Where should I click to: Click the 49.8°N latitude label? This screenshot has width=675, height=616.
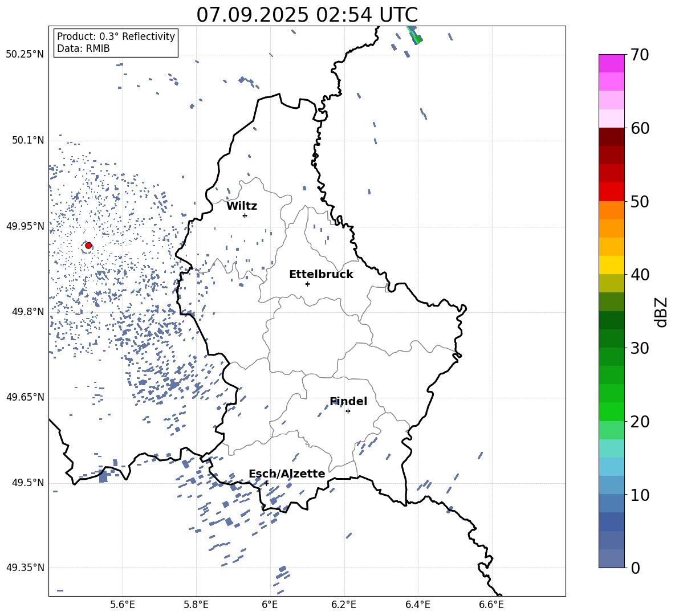coord(28,312)
